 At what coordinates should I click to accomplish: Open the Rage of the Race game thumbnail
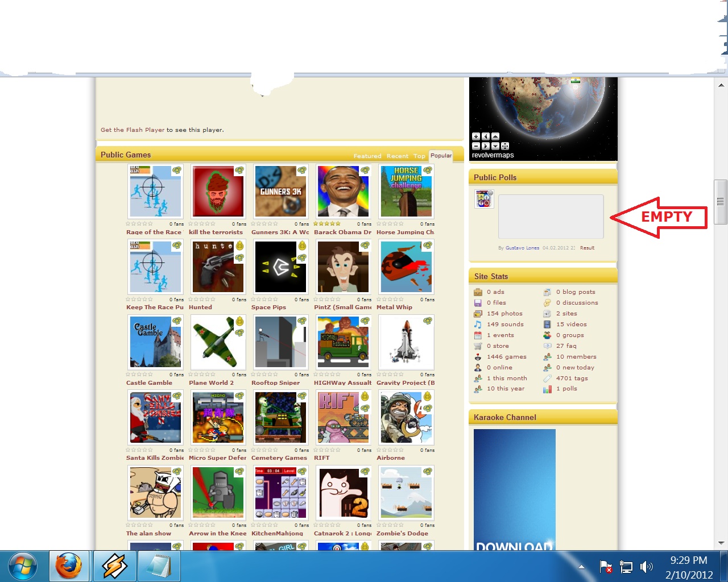[x=155, y=192]
